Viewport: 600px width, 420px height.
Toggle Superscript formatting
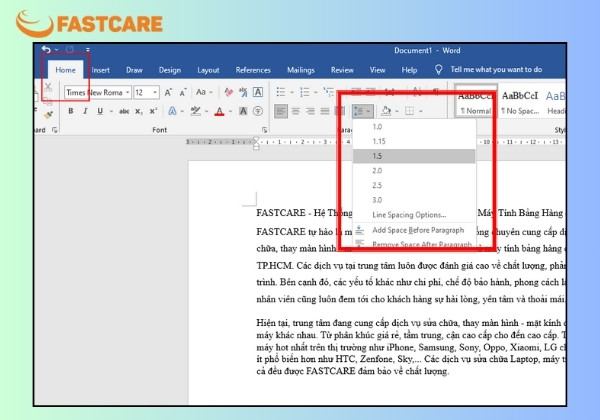tap(153, 111)
